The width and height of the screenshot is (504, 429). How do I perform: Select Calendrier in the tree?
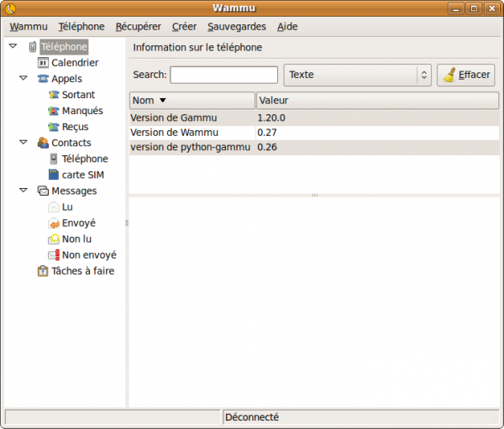75,63
